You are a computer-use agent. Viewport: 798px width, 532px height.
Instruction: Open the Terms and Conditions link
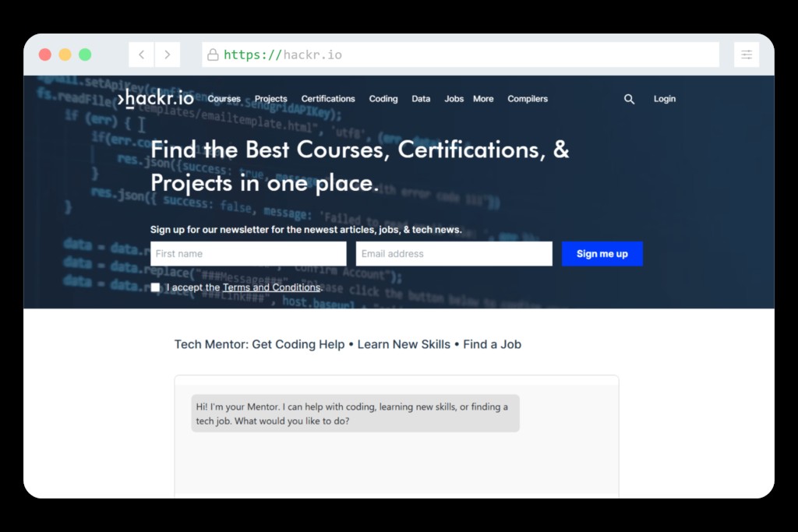[272, 287]
